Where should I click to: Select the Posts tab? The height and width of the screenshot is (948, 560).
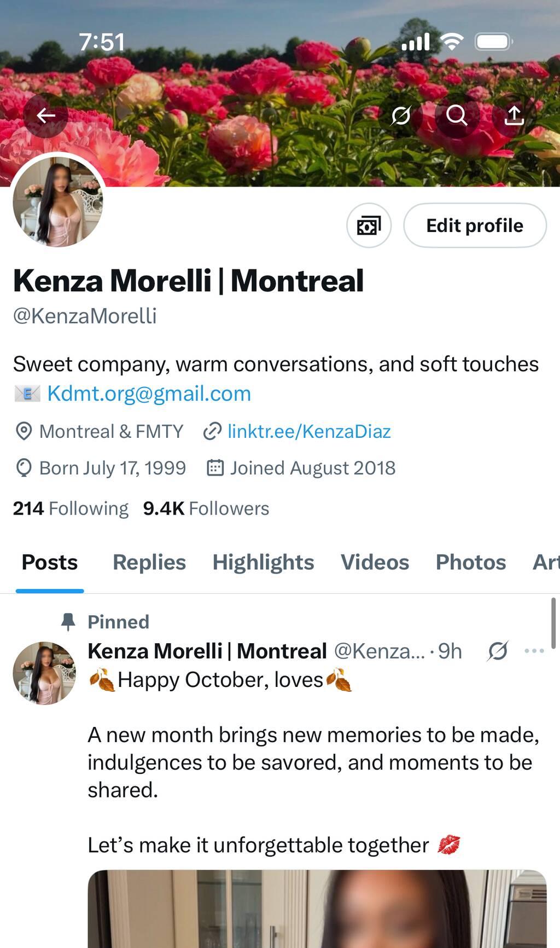(x=50, y=562)
